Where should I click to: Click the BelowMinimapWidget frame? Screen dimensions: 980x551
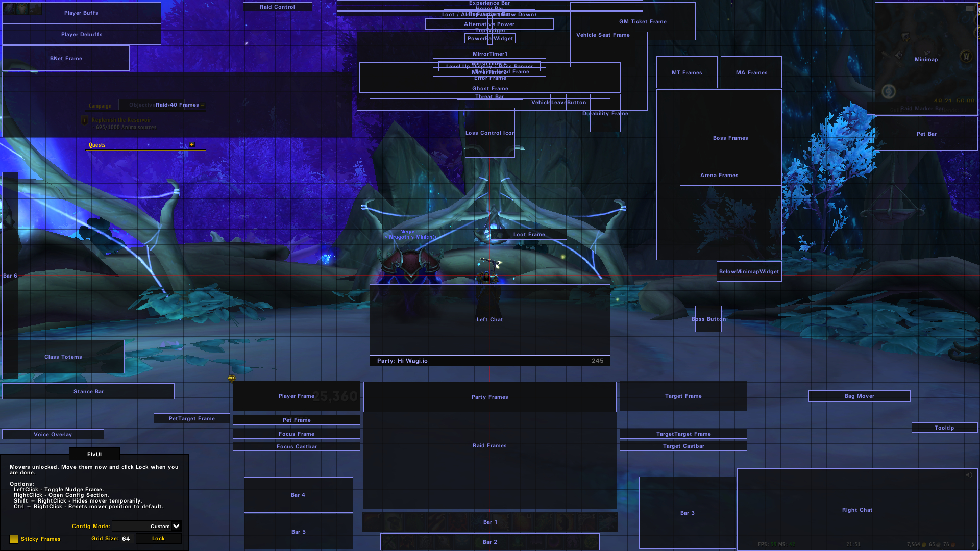748,271
